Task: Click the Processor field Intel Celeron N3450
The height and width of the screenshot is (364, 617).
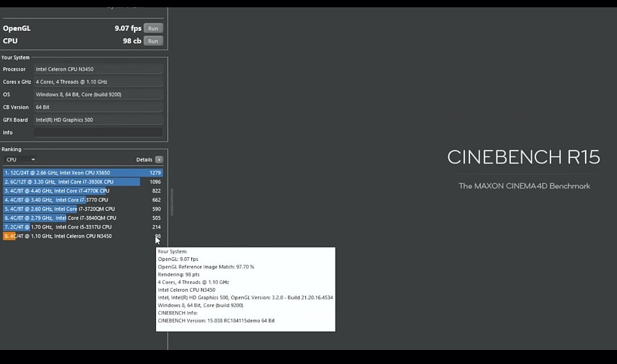Action: [x=98, y=69]
